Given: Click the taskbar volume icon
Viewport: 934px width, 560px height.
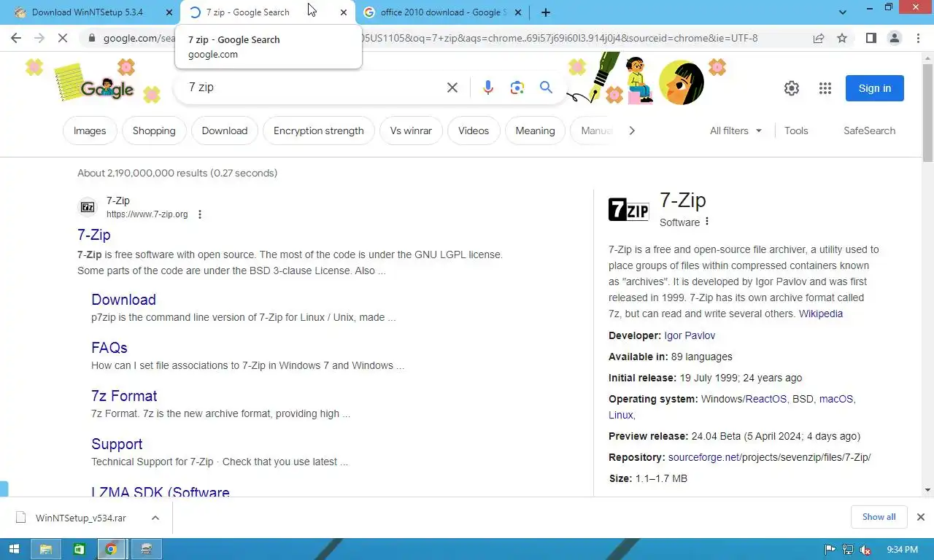Looking at the screenshot, I should (865, 550).
